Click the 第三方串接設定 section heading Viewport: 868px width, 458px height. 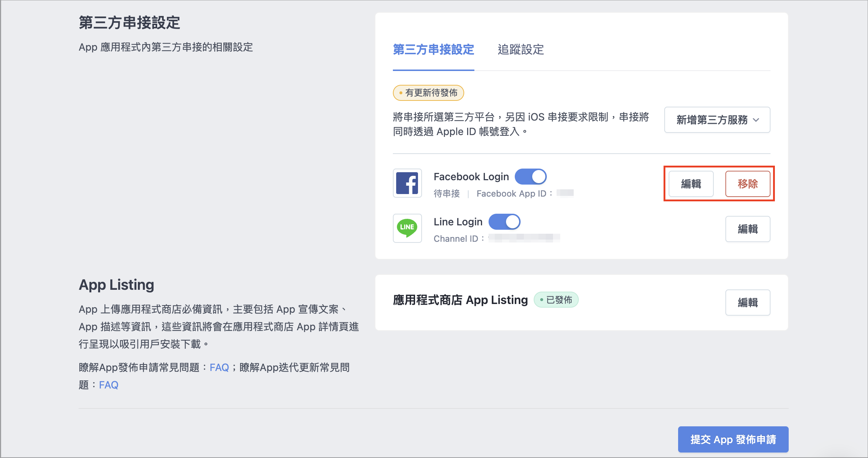[x=130, y=23]
